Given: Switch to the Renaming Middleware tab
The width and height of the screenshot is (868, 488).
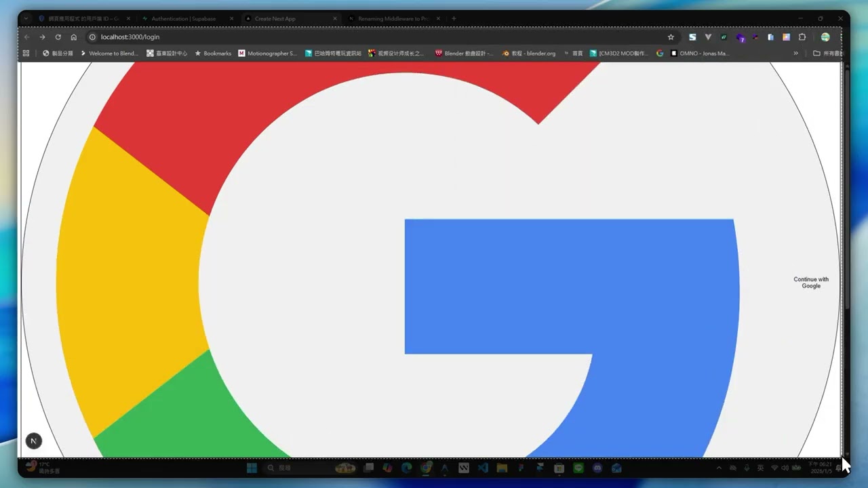Looking at the screenshot, I should (x=393, y=18).
